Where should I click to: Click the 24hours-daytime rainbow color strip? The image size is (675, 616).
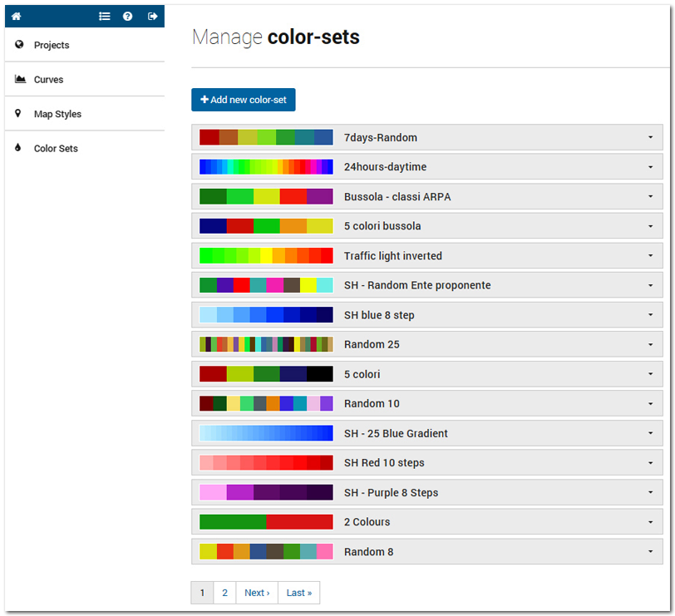(266, 167)
